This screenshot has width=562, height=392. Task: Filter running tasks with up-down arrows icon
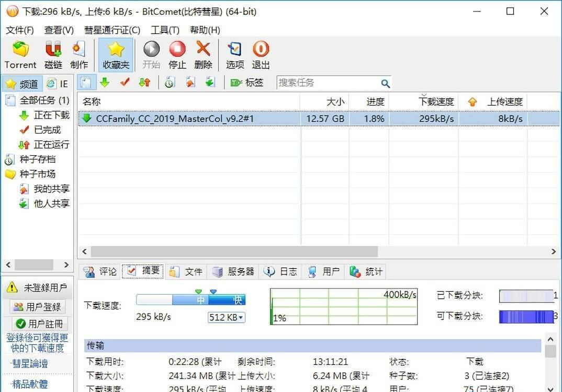[145, 83]
